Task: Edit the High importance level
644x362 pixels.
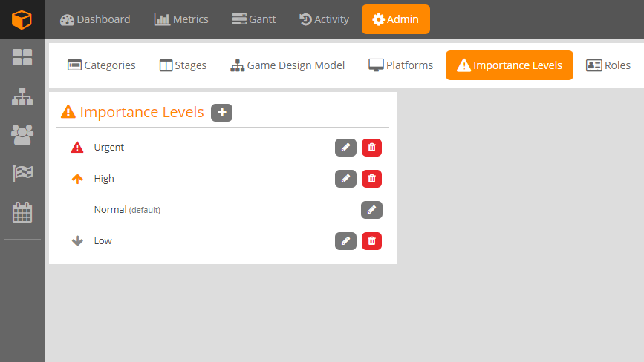Action: pos(345,179)
